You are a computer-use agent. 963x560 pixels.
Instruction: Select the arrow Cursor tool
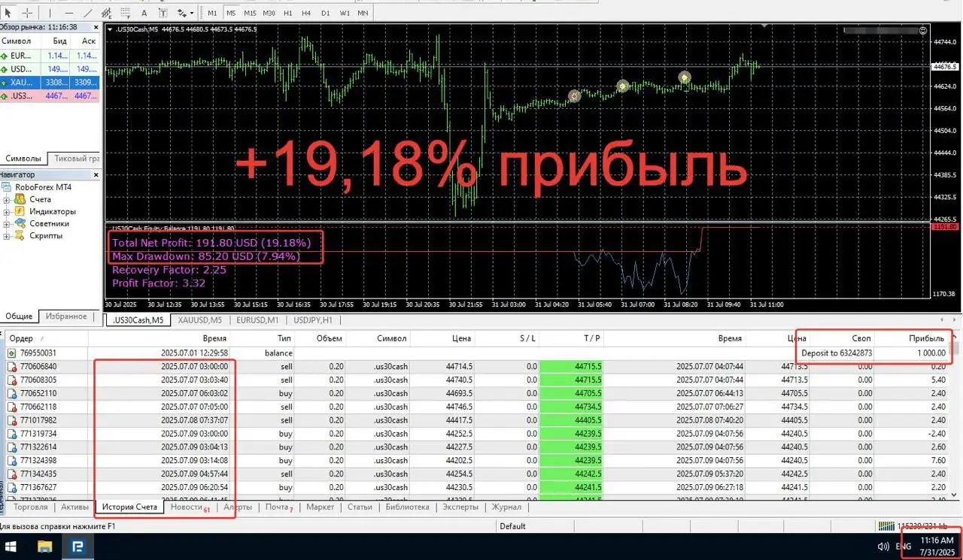click(x=8, y=13)
